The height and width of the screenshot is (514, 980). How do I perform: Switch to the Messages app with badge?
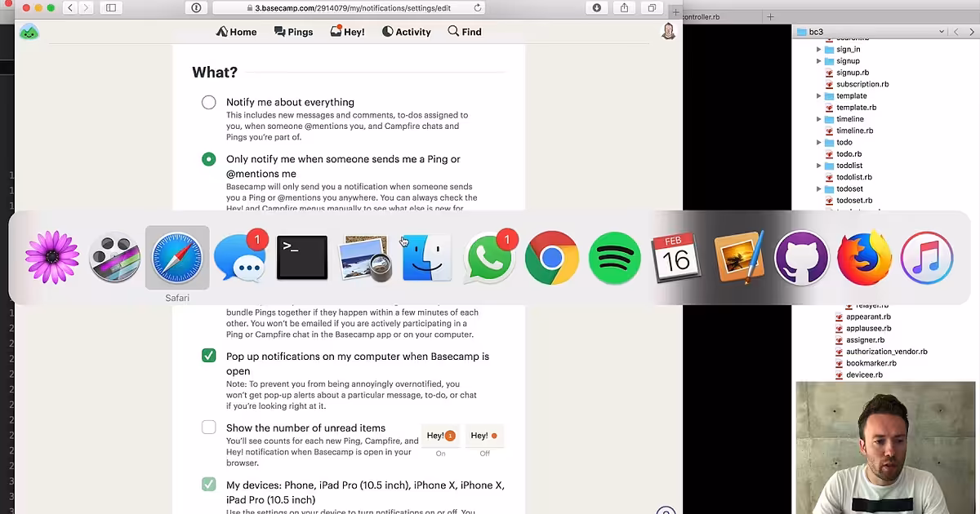[239, 258]
